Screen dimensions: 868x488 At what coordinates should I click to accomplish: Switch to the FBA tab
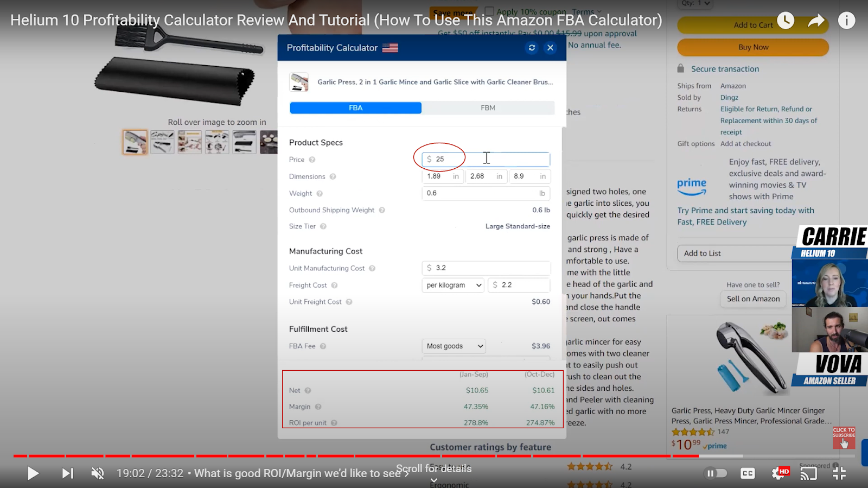tap(356, 108)
